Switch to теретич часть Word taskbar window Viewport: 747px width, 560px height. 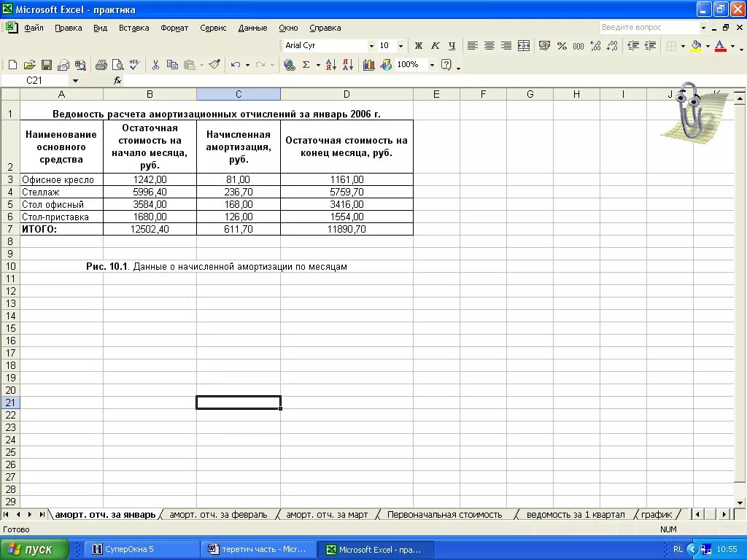[x=259, y=549]
